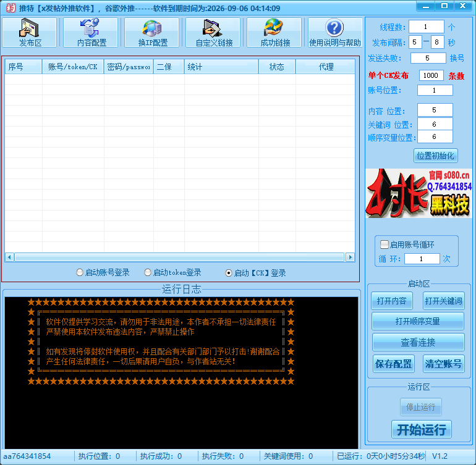Click 发布间隔 maximum value field
476x465 pixels.
(x=438, y=42)
